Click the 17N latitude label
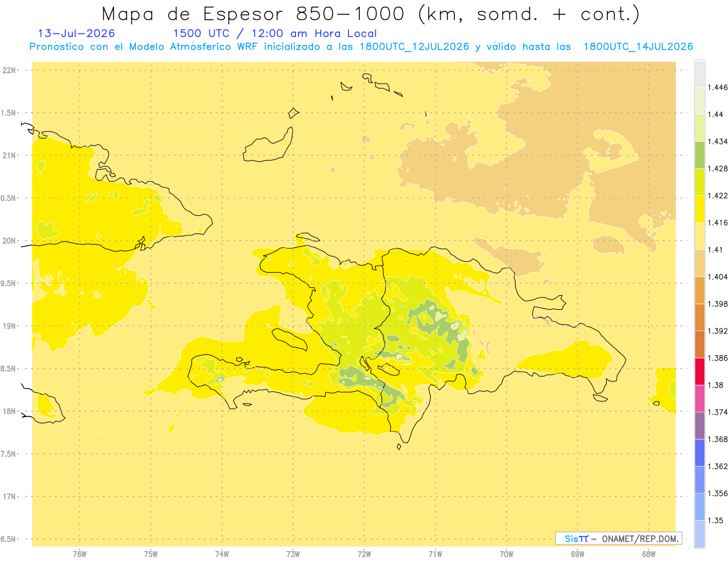 (10, 497)
